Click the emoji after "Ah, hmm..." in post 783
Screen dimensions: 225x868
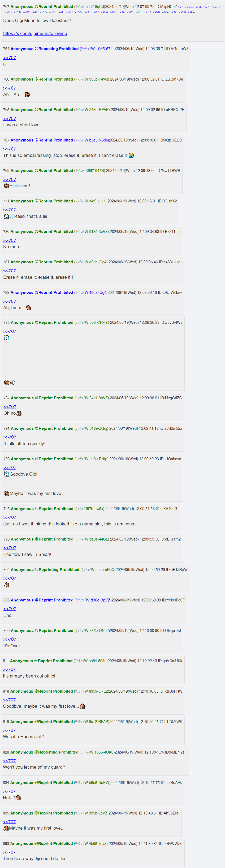(28, 308)
